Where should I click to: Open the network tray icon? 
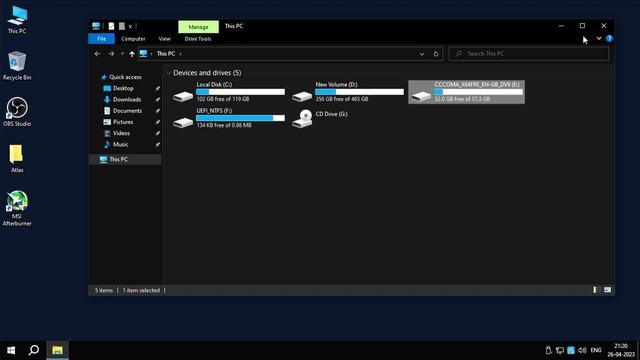pyautogui.click(x=560, y=350)
